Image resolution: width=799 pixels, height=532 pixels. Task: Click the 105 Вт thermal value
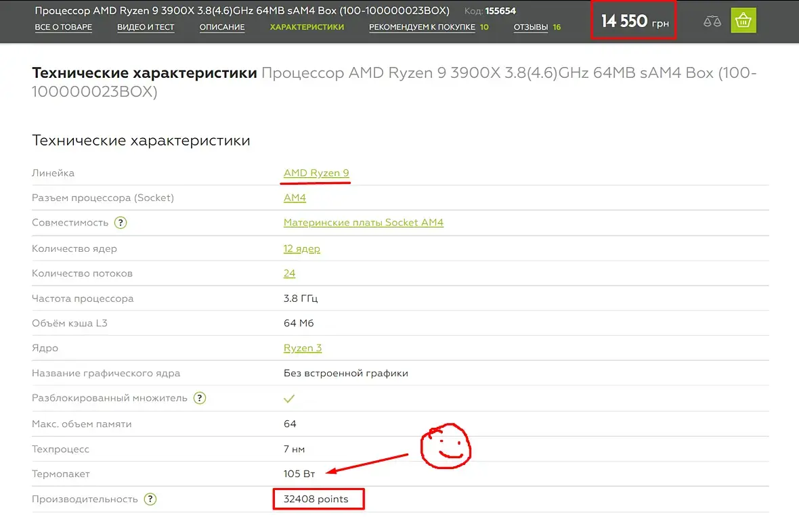(x=299, y=474)
